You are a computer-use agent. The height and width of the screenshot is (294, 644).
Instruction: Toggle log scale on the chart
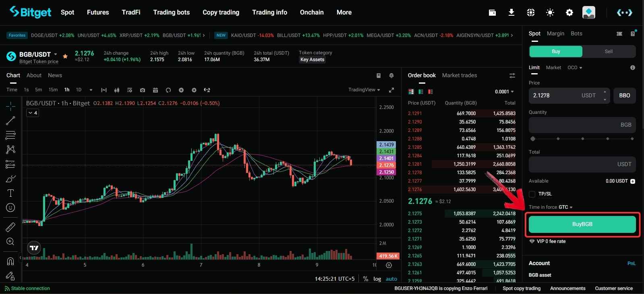coord(377,279)
